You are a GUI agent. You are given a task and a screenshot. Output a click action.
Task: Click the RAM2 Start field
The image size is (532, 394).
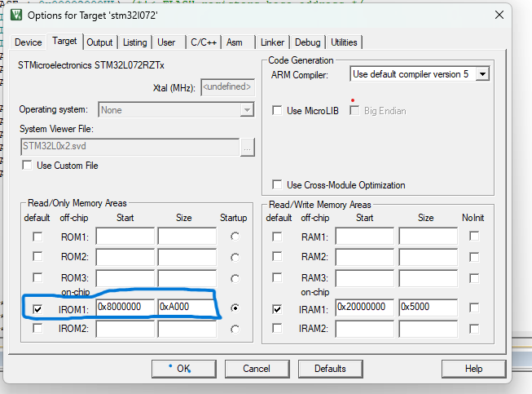(x=365, y=257)
